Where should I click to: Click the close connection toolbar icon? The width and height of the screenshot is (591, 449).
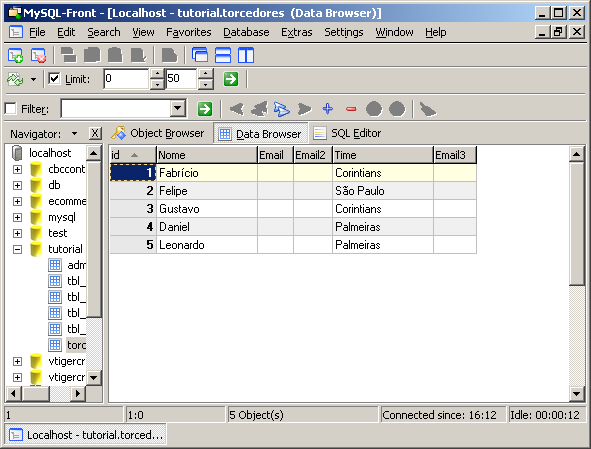(x=38, y=55)
